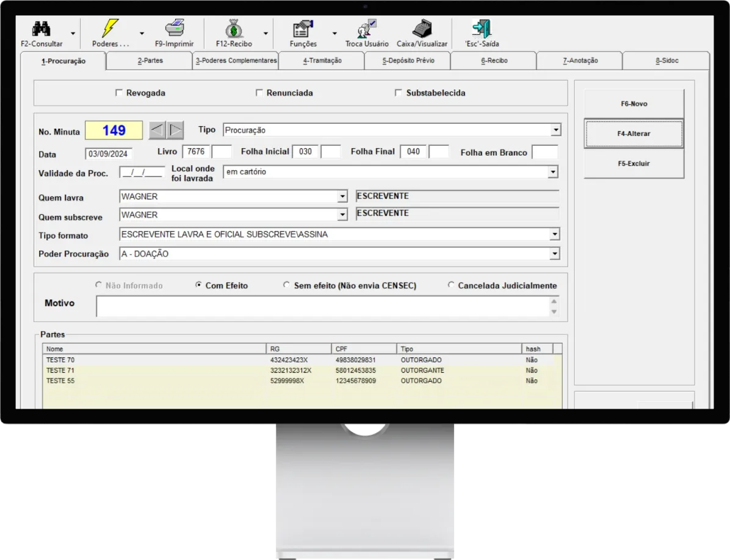Open the Poderes lightning bolt tool
730x560 pixels.
pyautogui.click(x=110, y=29)
